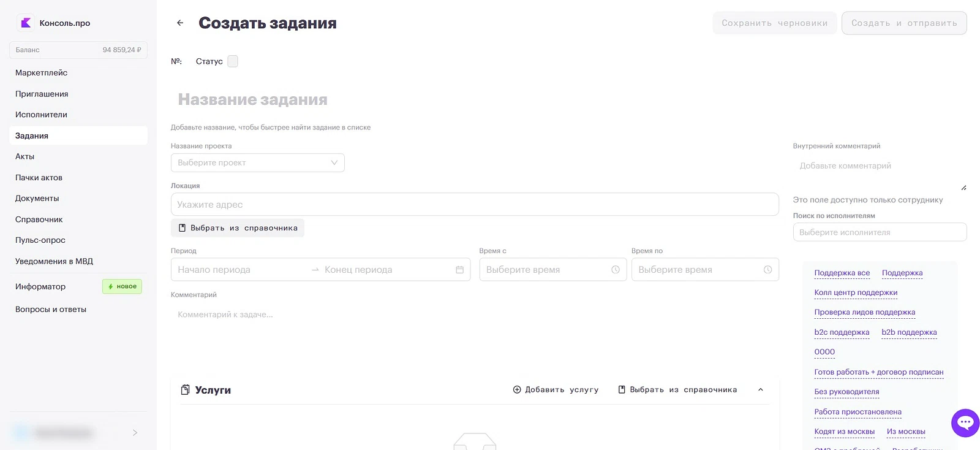Click location Выбрать из справочника button
The height and width of the screenshot is (450, 980).
[x=238, y=228]
